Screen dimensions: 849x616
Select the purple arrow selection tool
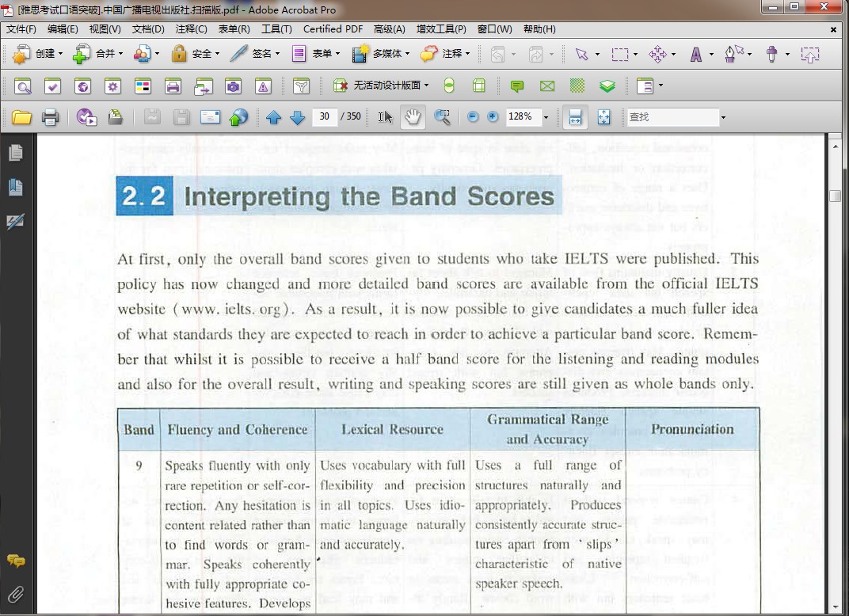tap(581, 54)
